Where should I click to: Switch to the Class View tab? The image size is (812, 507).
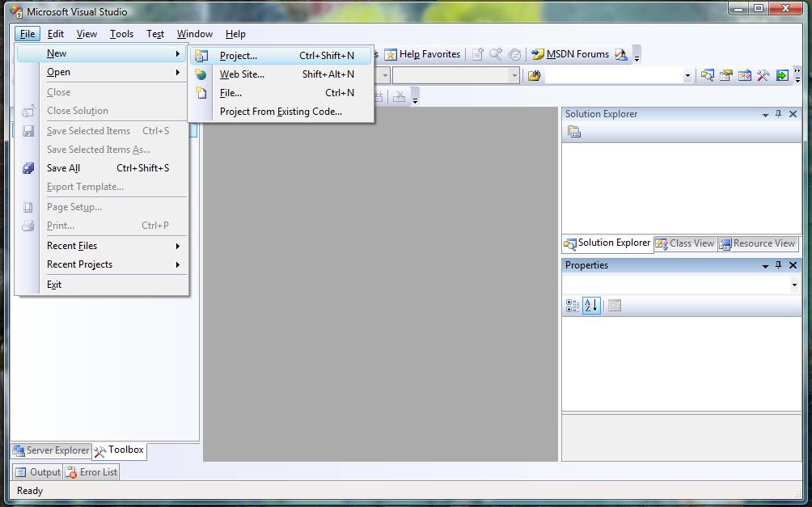point(685,243)
